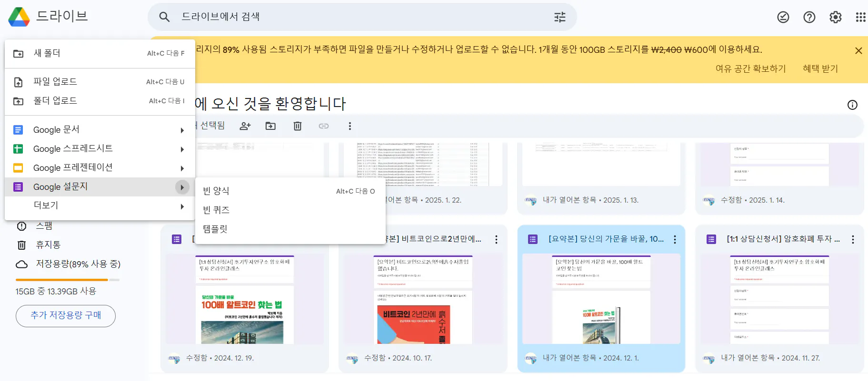
Task: Click 여유 공간 확보하기 link
Action: 750,68
